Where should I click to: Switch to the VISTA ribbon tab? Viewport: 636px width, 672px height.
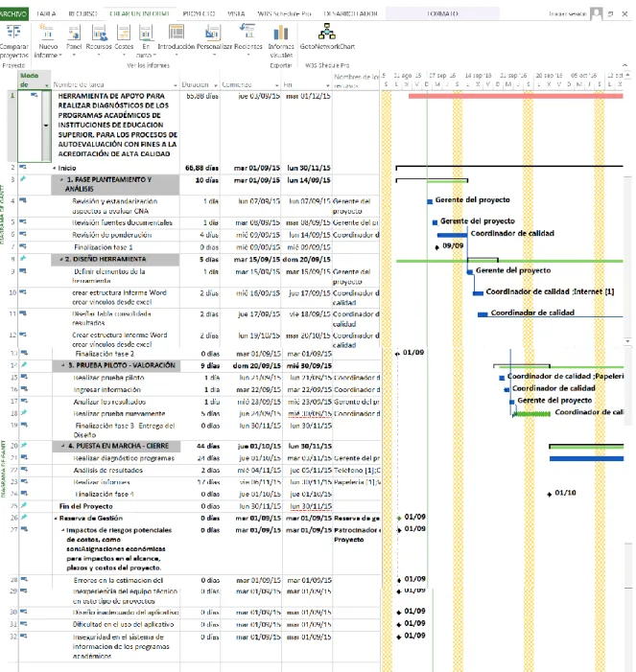click(236, 13)
